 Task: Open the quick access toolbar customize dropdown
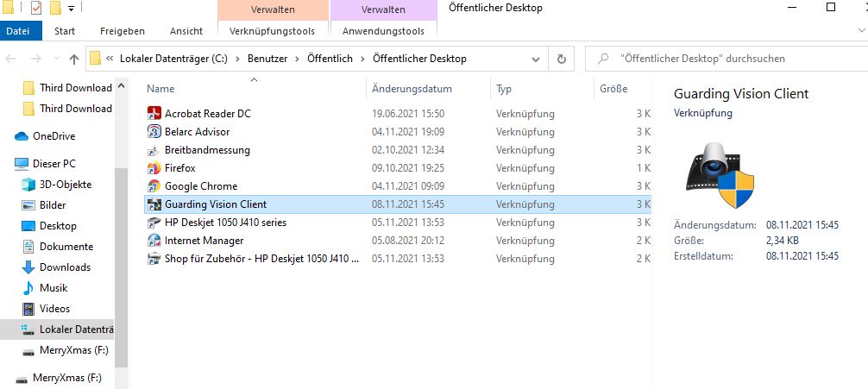point(72,9)
